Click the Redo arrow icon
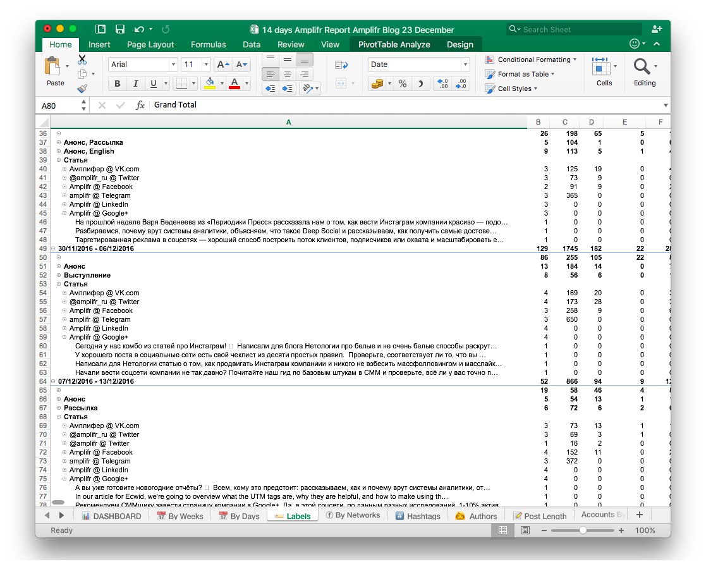 166,29
